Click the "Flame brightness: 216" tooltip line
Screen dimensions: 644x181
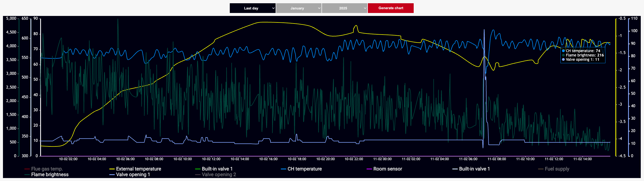(x=584, y=55)
